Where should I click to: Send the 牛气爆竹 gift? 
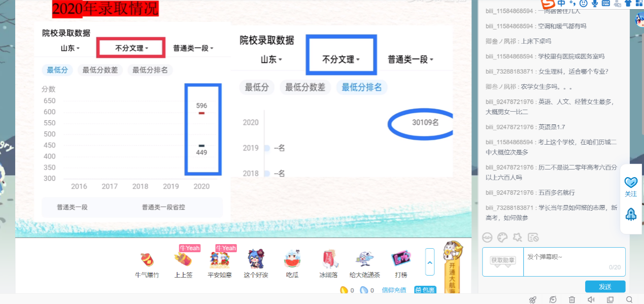(x=147, y=264)
